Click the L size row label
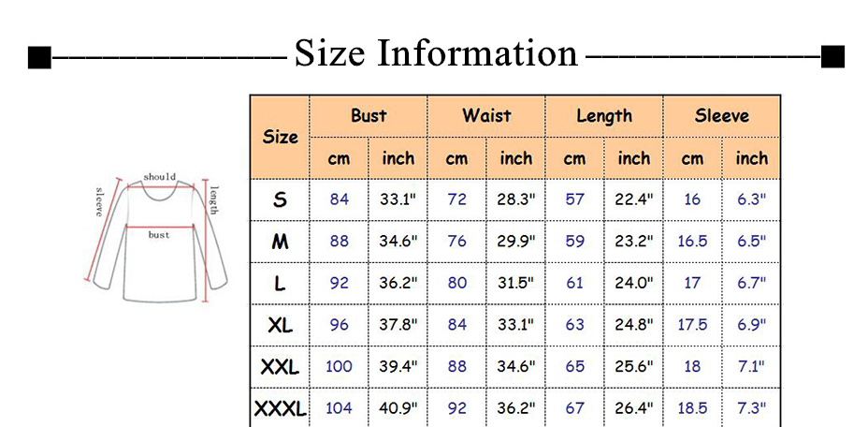This screenshot has height=427, width=868. point(280,283)
